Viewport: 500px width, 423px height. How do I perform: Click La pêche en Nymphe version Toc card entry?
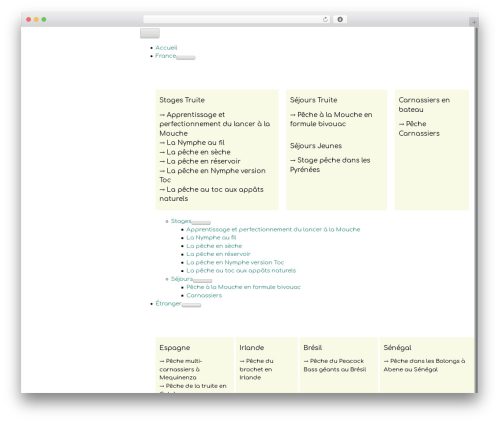point(212,175)
